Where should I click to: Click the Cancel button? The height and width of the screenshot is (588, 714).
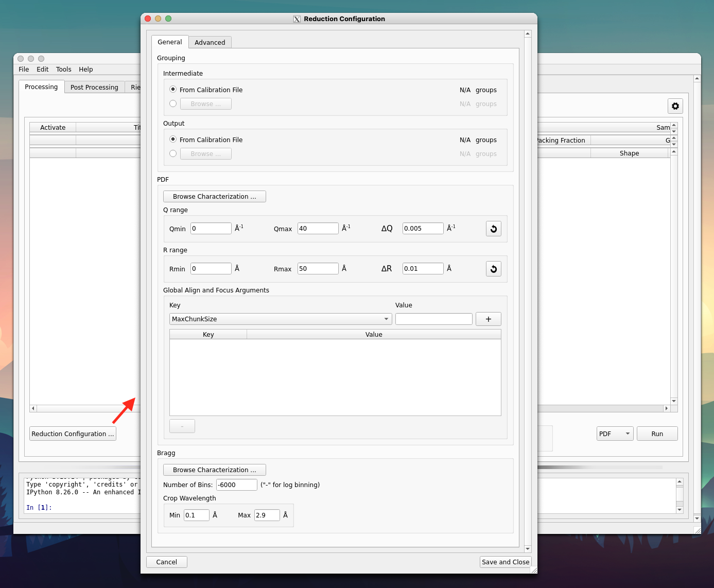(166, 562)
